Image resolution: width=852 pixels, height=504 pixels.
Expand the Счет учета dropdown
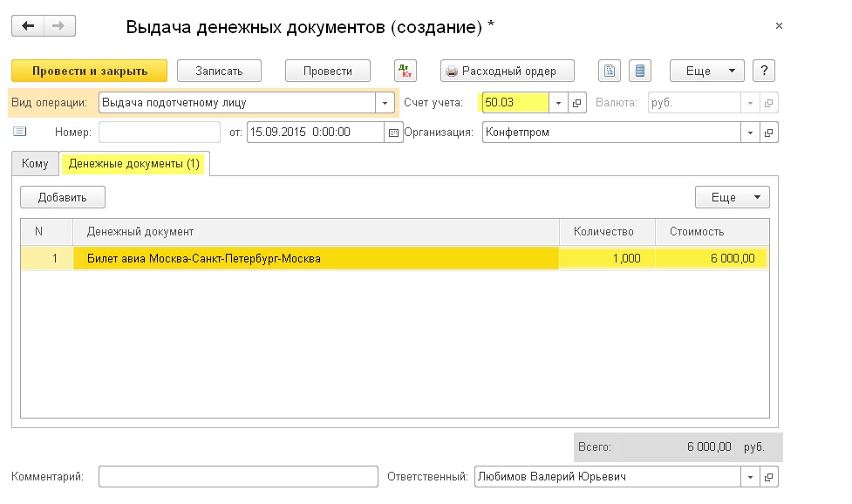(x=558, y=103)
